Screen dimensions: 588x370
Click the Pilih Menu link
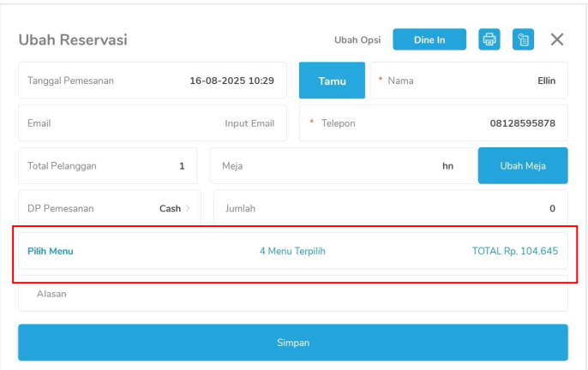coord(51,251)
